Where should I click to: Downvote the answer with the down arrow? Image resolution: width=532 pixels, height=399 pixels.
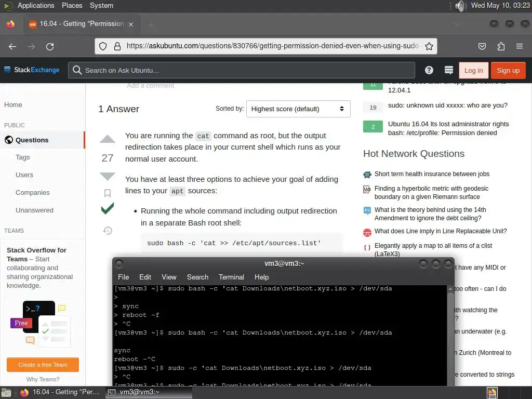[108, 176]
